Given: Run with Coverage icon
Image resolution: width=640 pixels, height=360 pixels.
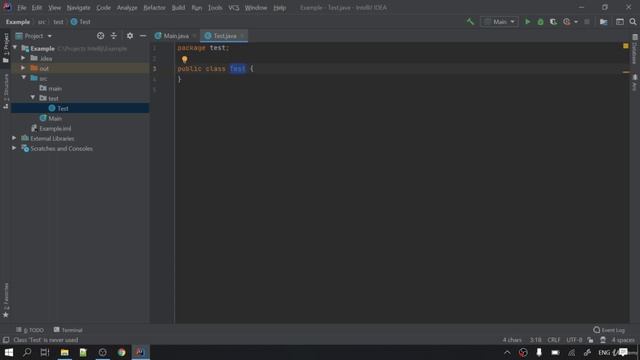Looking at the screenshot, I should (x=553, y=22).
